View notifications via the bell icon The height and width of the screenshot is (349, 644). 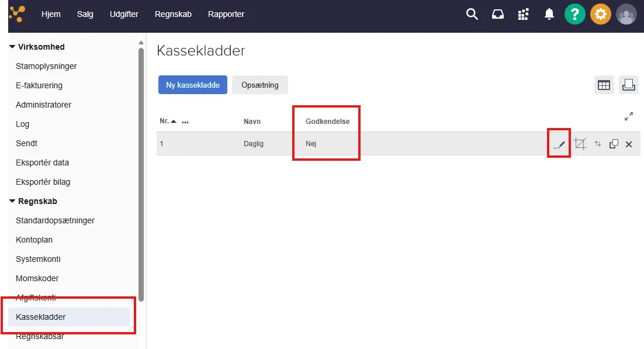pos(549,14)
